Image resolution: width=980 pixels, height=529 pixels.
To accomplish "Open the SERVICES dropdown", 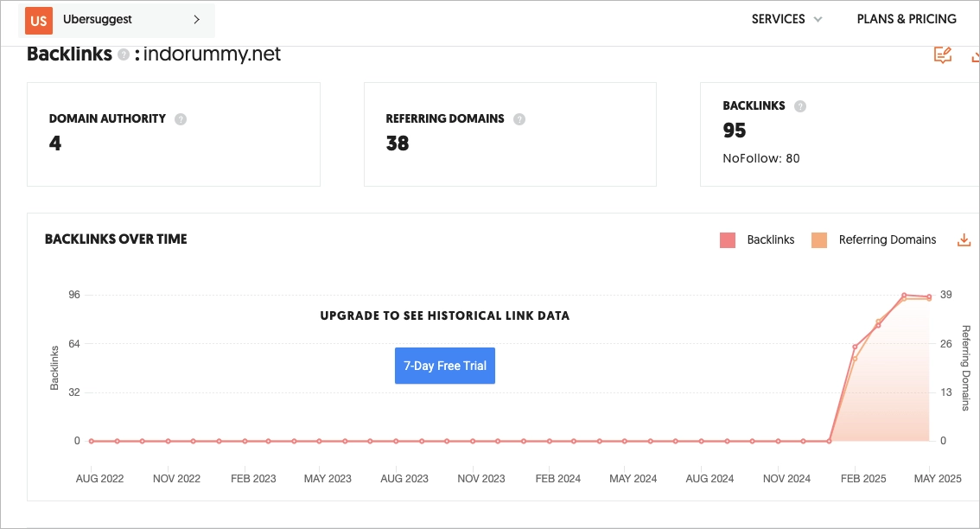I will (x=779, y=18).
